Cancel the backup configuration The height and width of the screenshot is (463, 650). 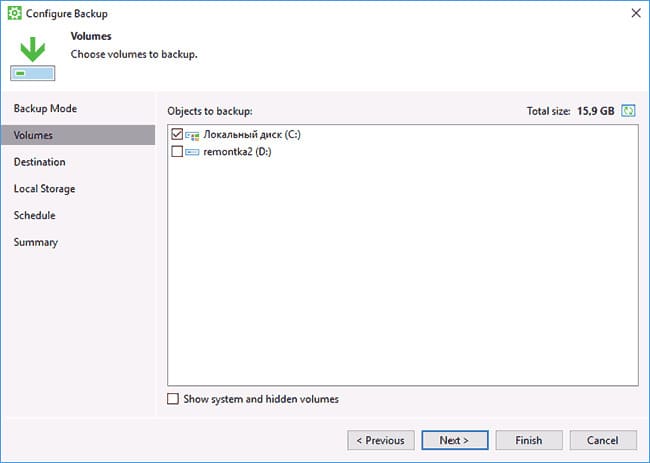pyautogui.click(x=603, y=440)
